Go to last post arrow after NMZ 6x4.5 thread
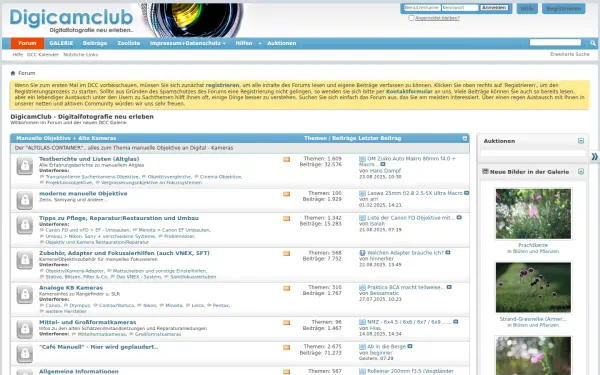The image size is (600, 375). pos(455,322)
